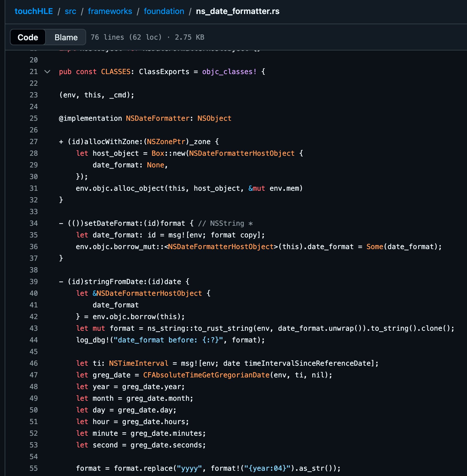
Task: Click the '2.75 KB' file size text
Action: (x=189, y=37)
